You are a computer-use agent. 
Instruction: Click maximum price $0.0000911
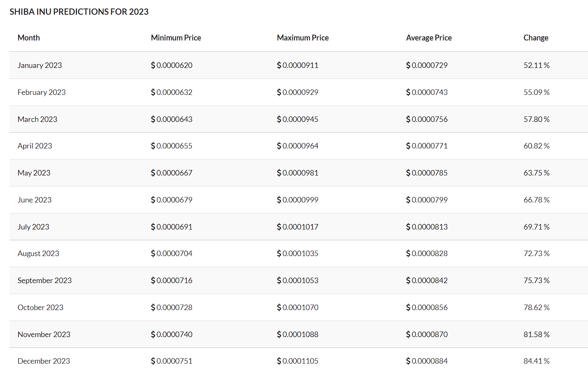[x=298, y=65]
